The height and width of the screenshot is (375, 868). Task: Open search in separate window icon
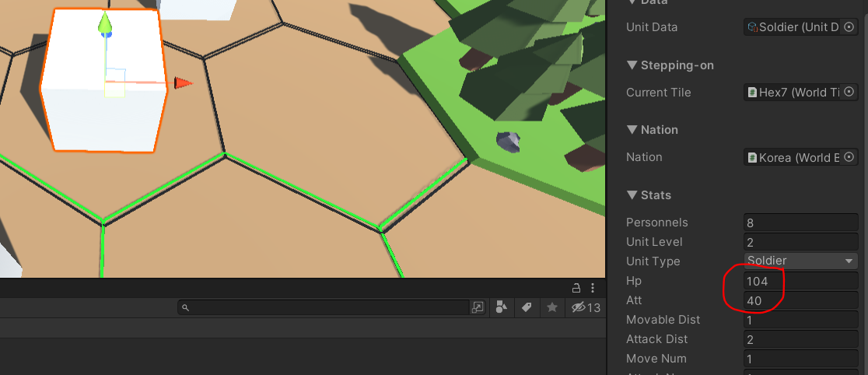pyautogui.click(x=478, y=307)
